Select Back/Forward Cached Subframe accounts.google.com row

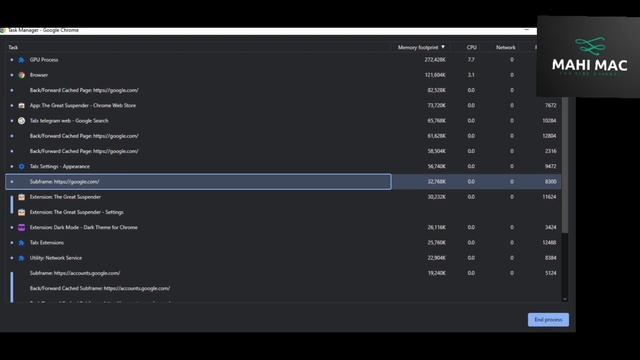tap(283, 289)
